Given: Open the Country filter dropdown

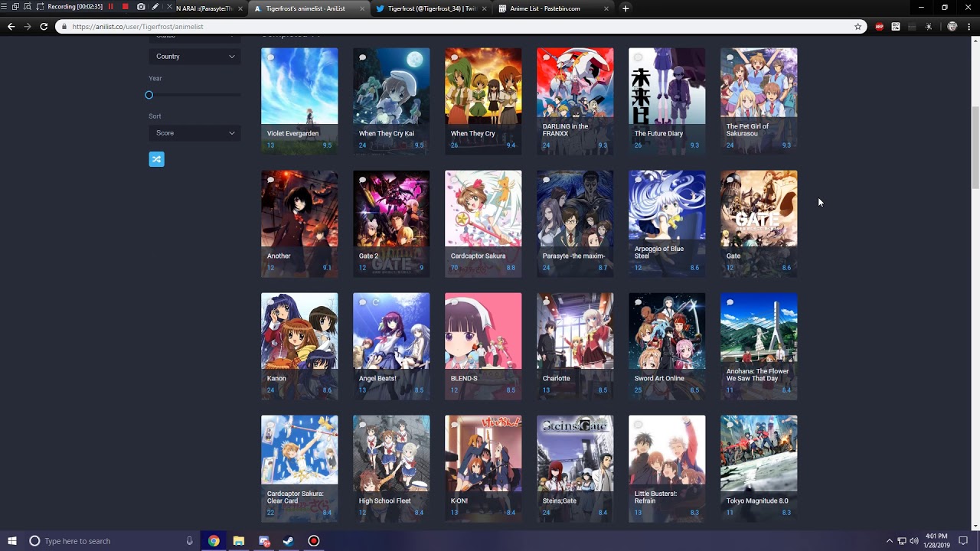Looking at the screenshot, I should click(x=194, y=57).
